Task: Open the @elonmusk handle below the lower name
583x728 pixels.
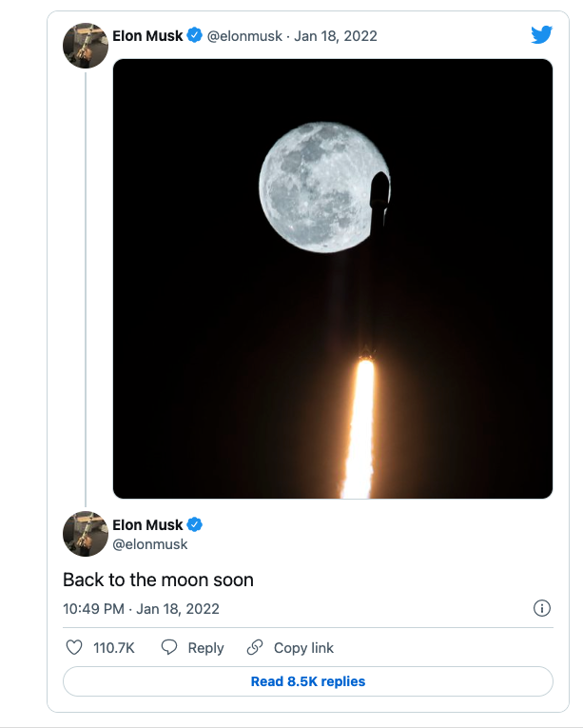Action: [x=150, y=544]
